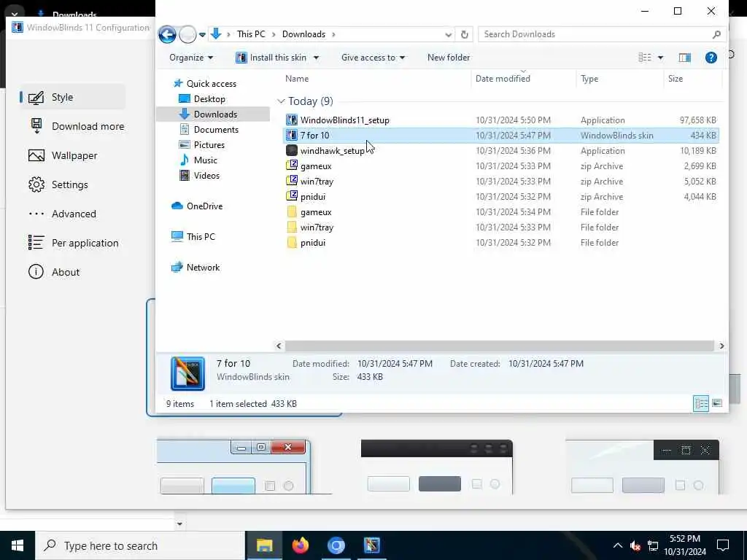Select the win7tray zip archive

tap(501, 182)
